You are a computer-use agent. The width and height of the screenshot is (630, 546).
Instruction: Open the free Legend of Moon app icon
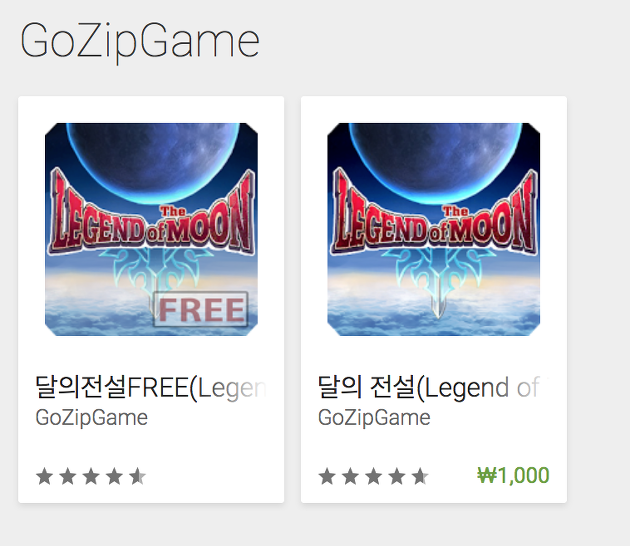[x=151, y=229]
